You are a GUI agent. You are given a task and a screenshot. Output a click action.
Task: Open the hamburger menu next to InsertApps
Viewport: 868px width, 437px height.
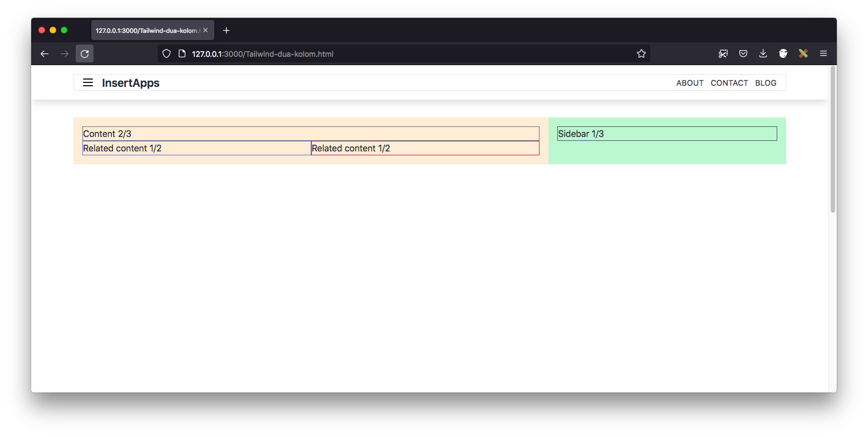(88, 83)
